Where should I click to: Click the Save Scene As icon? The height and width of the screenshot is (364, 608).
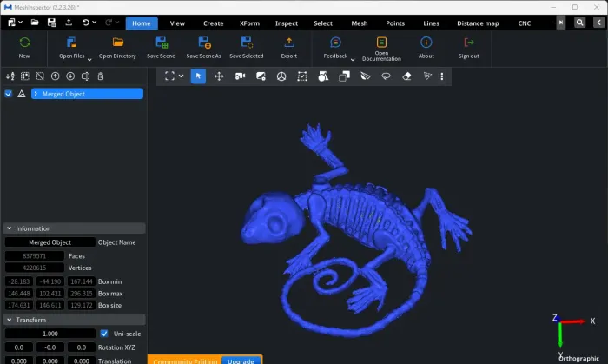(203, 43)
